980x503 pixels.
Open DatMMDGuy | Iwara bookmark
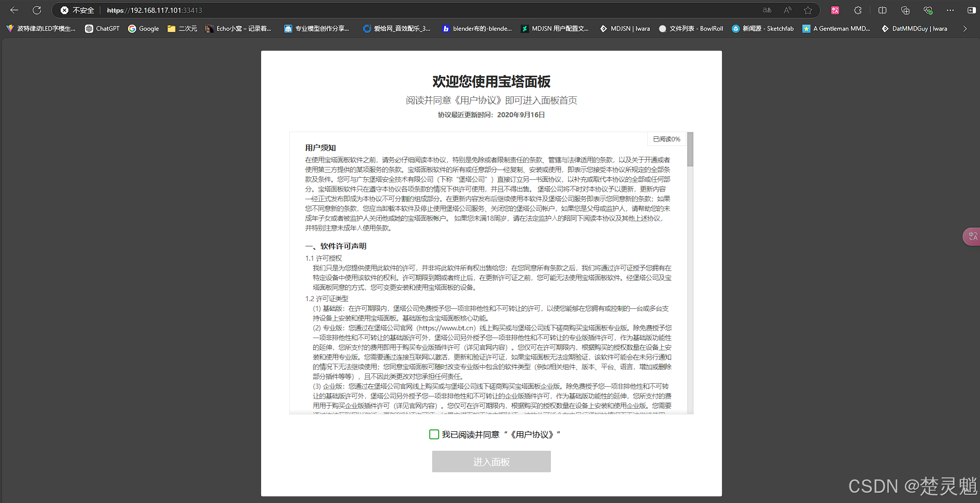click(x=914, y=29)
